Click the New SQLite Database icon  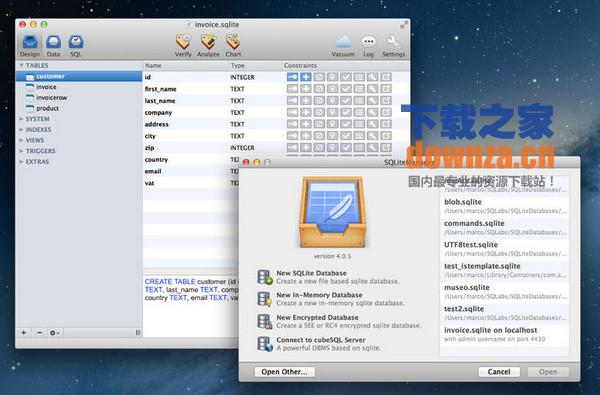[x=265, y=277]
